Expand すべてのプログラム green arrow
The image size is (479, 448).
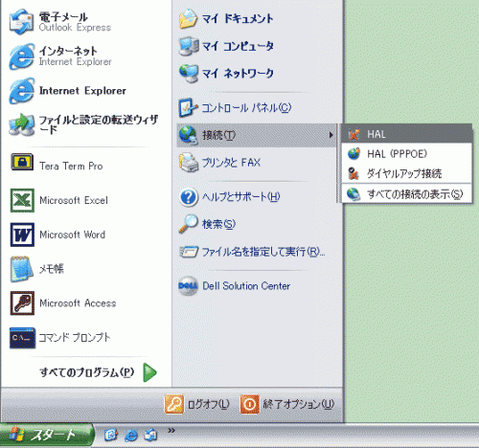pyautogui.click(x=149, y=372)
